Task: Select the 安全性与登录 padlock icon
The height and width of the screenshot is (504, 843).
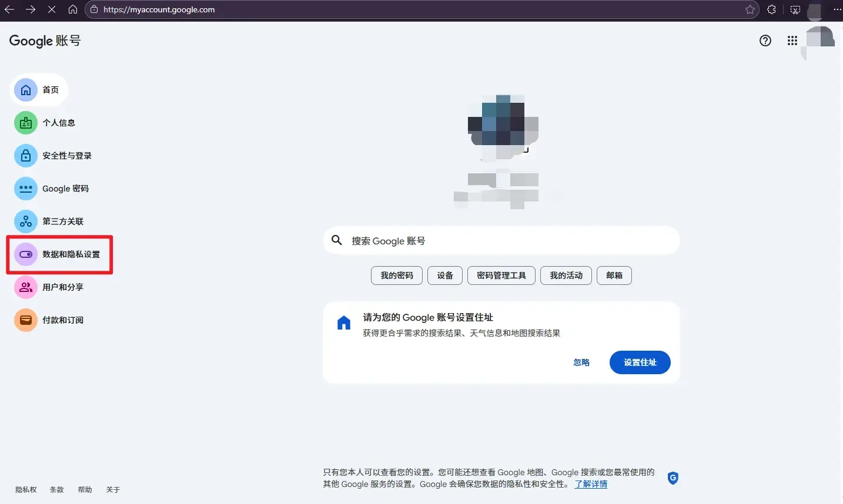Action: pyautogui.click(x=26, y=156)
